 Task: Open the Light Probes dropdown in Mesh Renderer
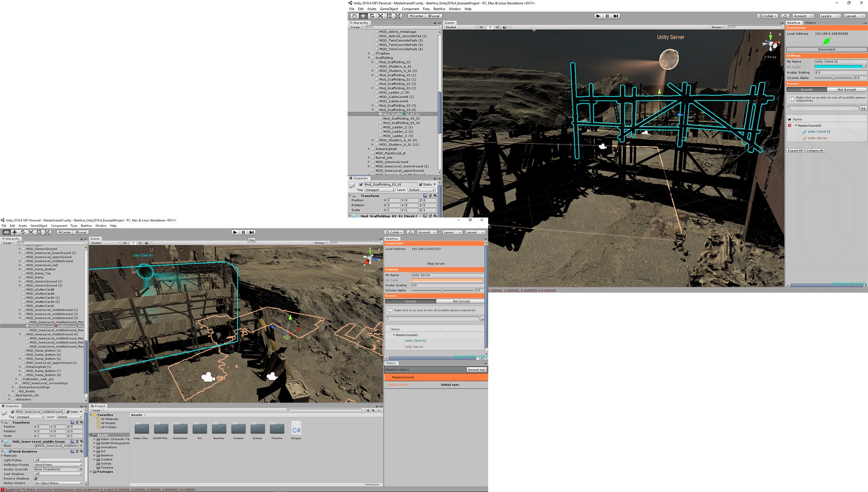[58, 460]
